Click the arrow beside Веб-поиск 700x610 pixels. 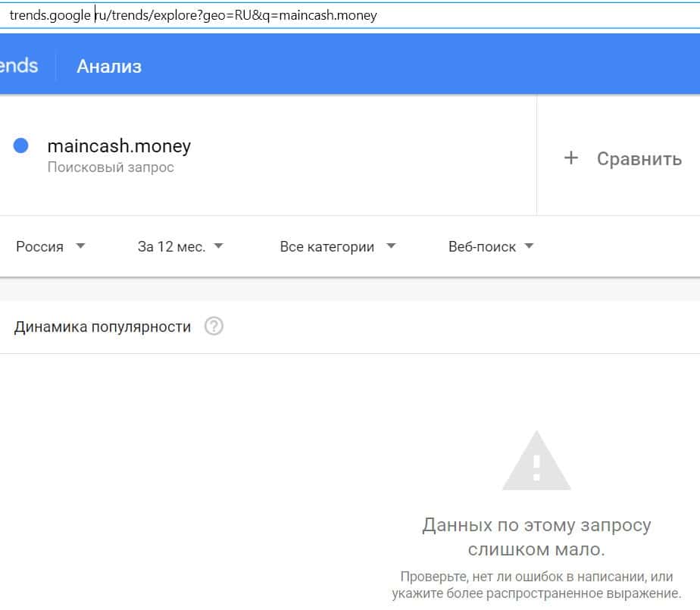click(x=529, y=246)
